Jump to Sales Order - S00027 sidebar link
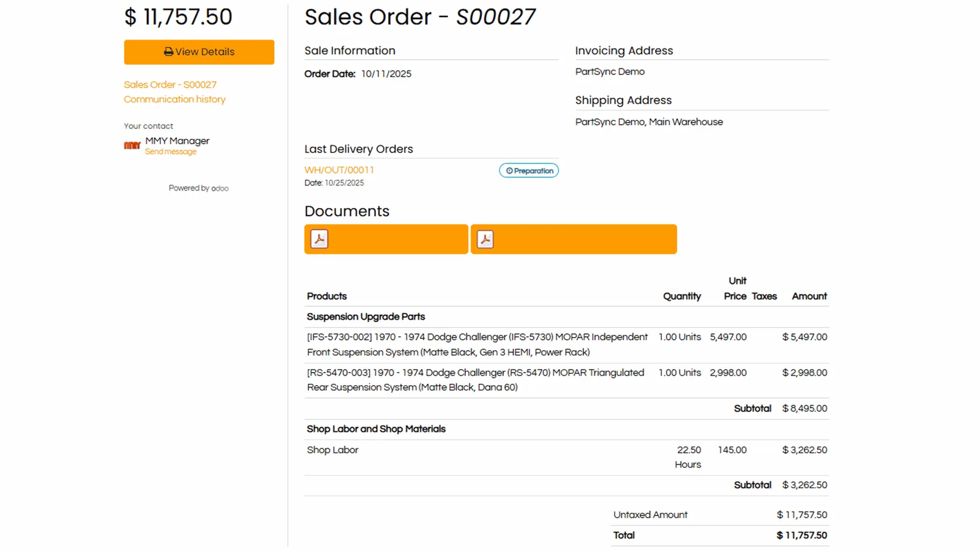 click(170, 85)
